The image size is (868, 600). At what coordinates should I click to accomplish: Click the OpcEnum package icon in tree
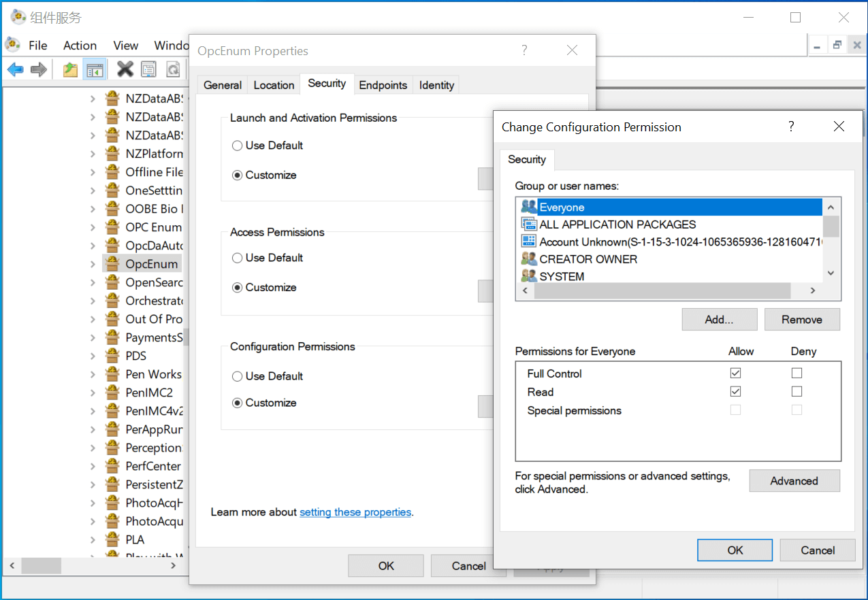click(x=112, y=264)
